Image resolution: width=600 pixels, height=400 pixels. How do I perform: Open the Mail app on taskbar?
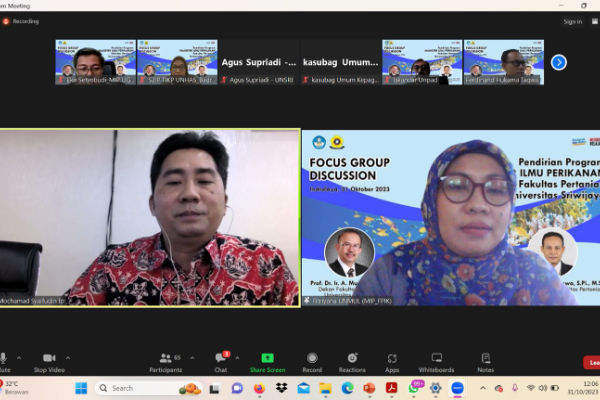click(x=303, y=389)
